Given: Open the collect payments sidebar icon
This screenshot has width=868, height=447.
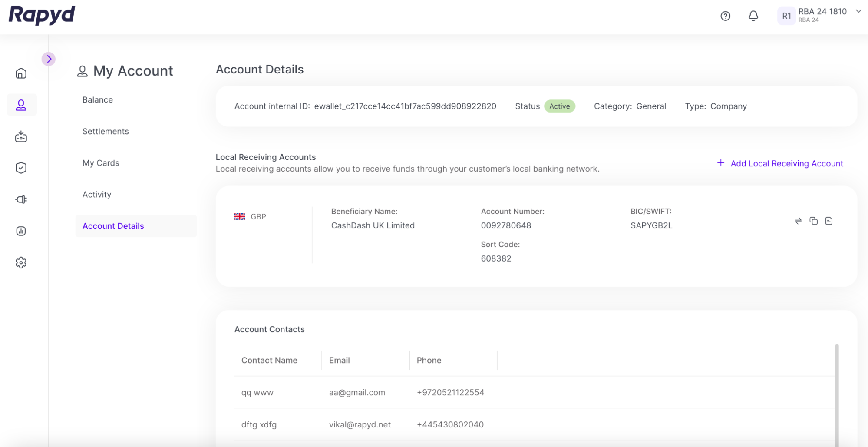Looking at the screenshot, I should click(x=21, y=137).
